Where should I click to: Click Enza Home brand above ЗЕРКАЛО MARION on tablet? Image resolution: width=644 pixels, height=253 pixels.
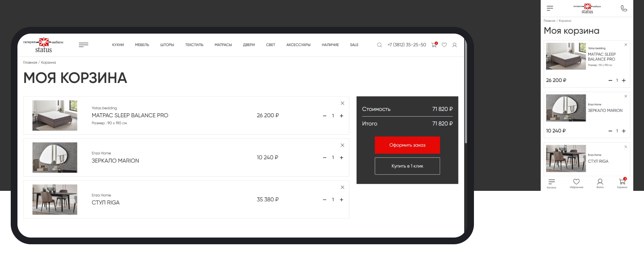point(101,153)
